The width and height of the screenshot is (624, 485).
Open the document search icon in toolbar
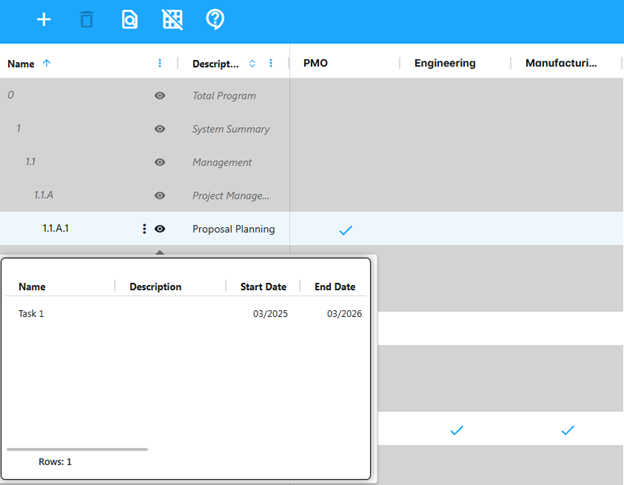point(129,19)
